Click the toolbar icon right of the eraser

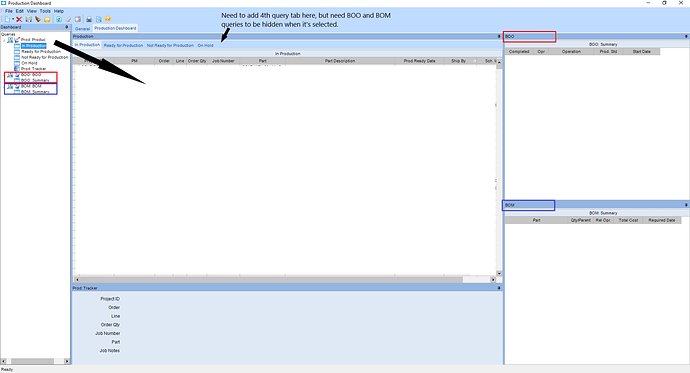coord(78,19)
